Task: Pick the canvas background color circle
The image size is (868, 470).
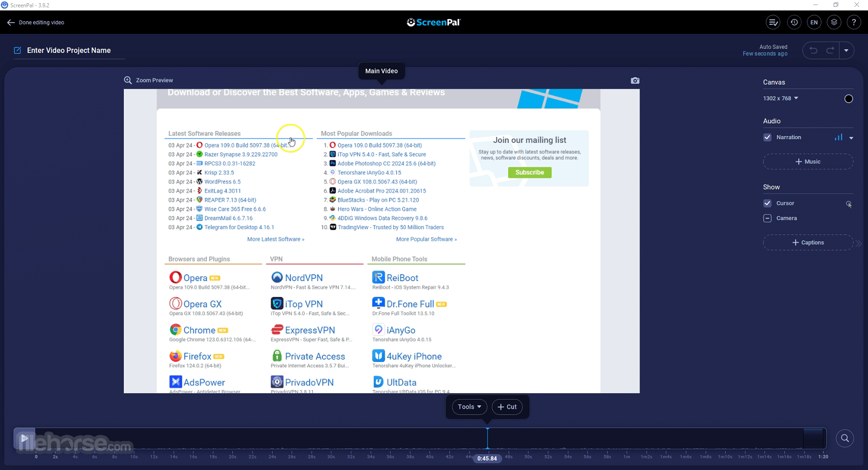Action: tap(848, 98)
